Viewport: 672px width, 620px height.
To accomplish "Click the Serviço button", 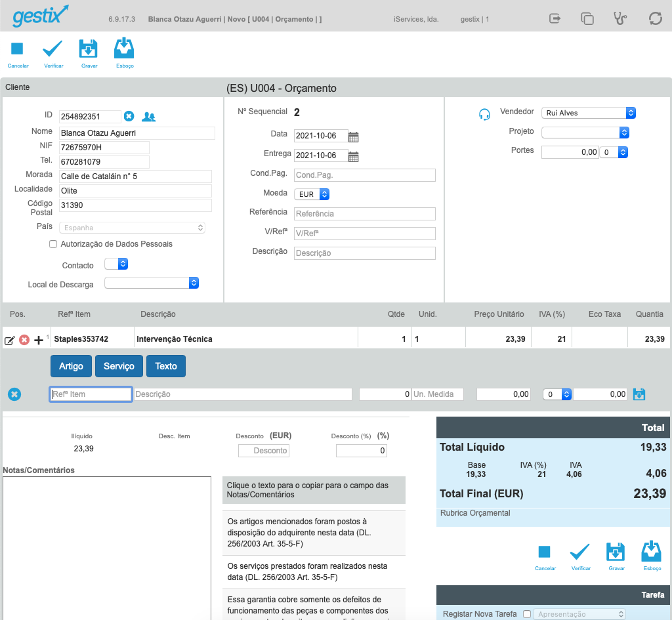I will (119, 366).
